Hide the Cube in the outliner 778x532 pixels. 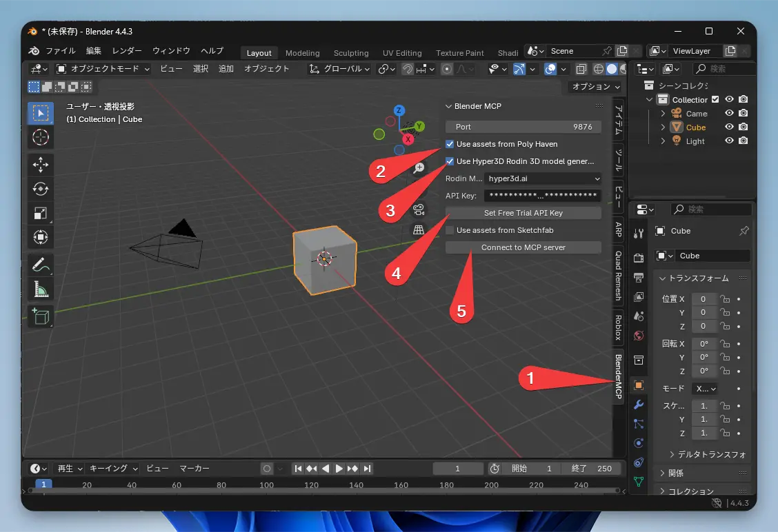pos(730,127)
